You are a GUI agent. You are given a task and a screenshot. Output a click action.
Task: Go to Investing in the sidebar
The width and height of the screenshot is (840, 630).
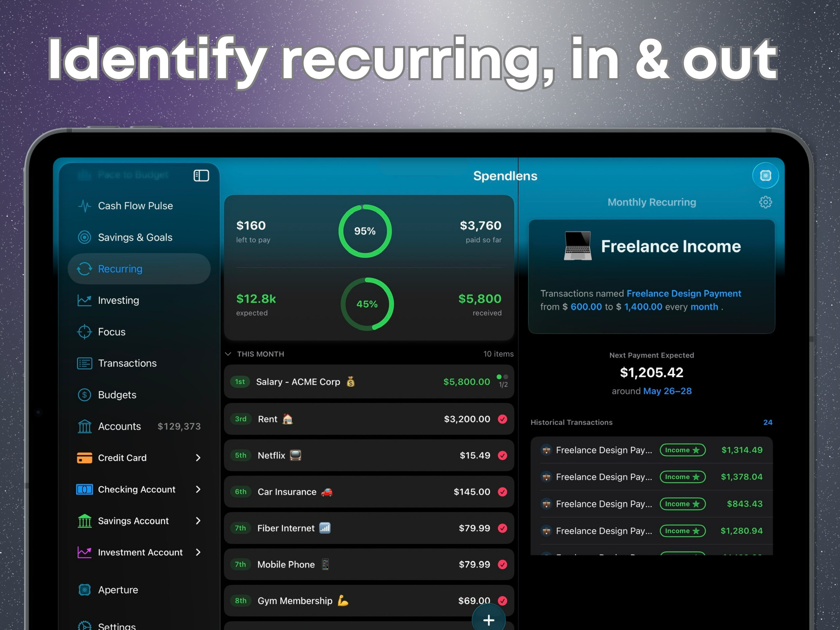139,300
